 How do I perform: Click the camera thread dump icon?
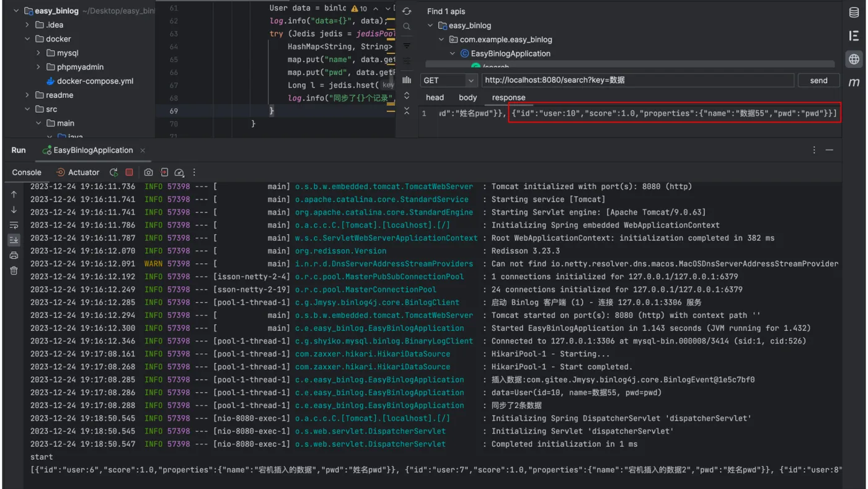[x=149, y=172]
